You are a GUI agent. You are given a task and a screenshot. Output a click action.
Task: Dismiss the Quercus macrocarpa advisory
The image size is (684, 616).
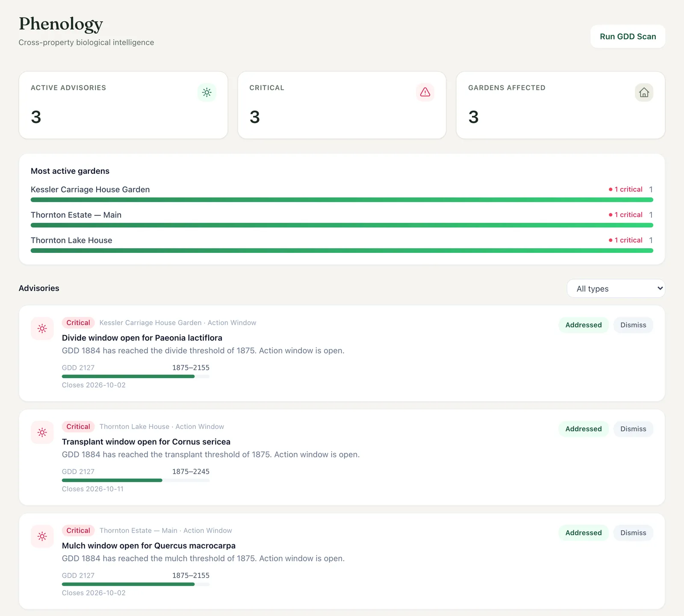[x=634, y=533]
